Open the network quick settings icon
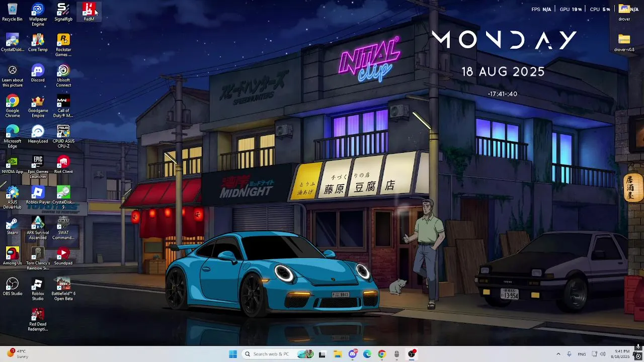This screenshot has width=644, height=362. pyautogui.click(x=594, y=354)
